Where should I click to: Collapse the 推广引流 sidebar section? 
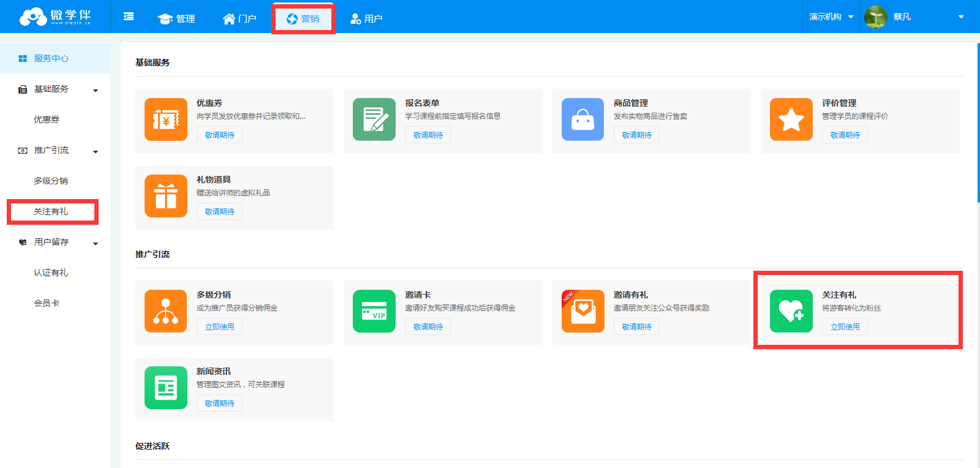[x=96, y=152]
